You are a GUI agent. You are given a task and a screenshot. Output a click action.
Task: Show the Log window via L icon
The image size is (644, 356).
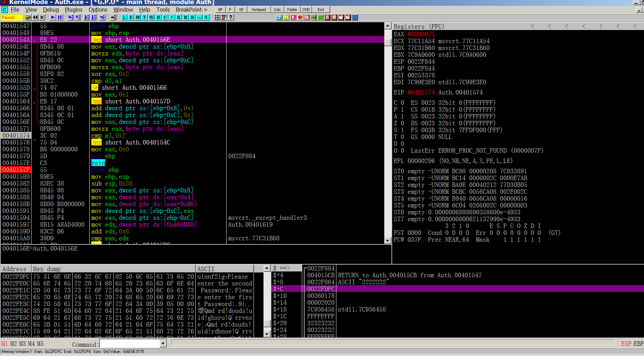(124, 17)
